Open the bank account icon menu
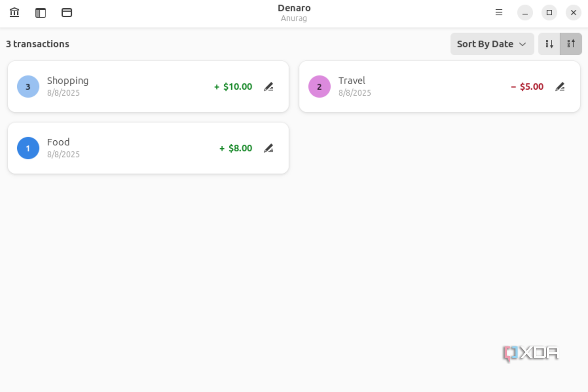The image size is (588, 392). tap(14, 13)
